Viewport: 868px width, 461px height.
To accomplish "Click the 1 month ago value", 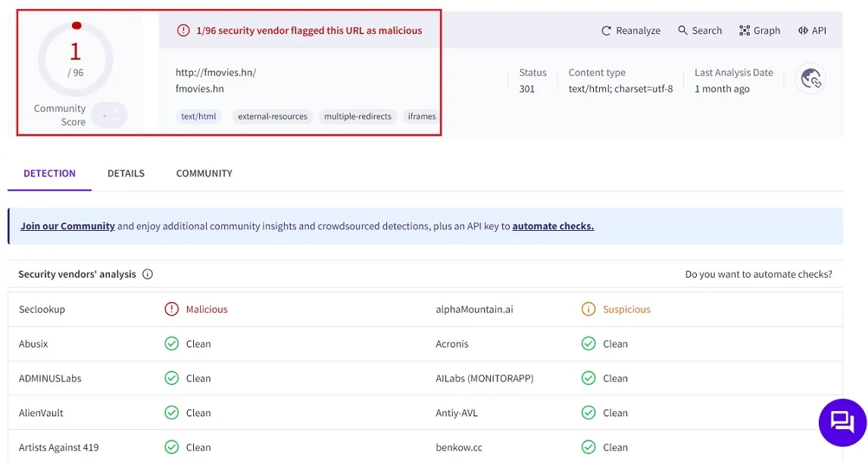I will coord(722,89).
